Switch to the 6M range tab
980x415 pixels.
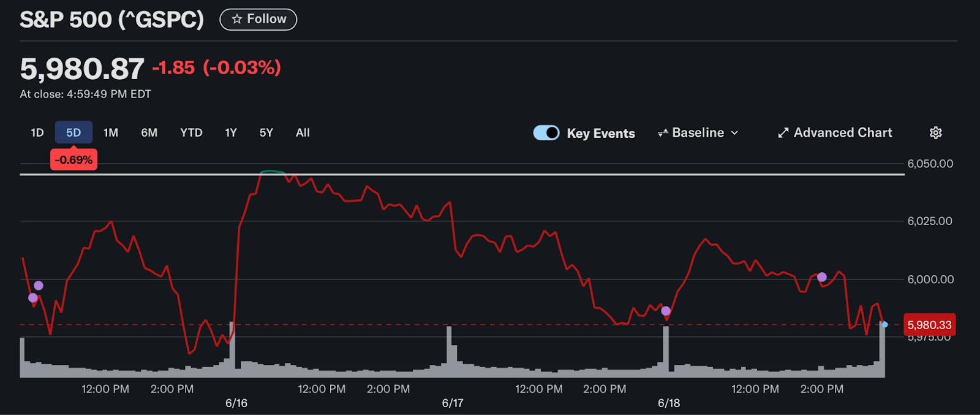[x=149, y=132]
